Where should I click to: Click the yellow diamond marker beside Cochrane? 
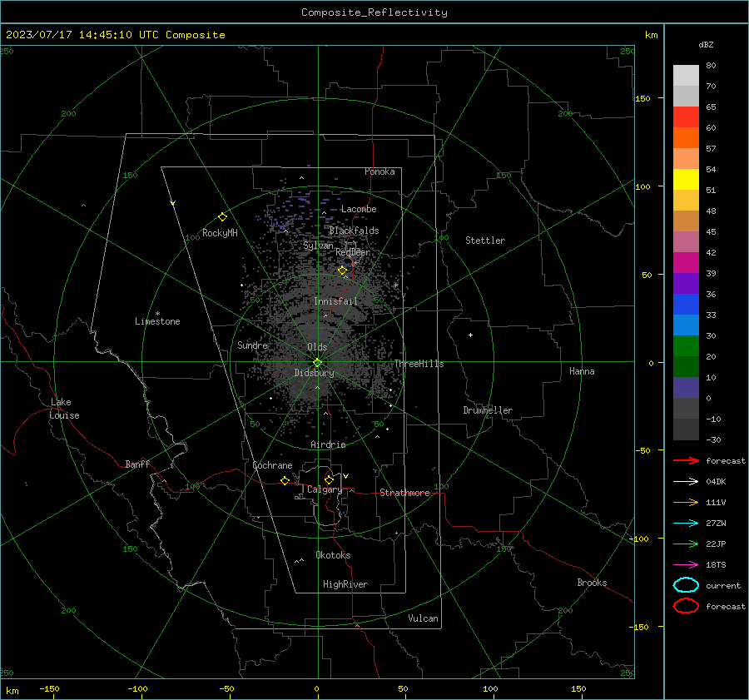click(285, 480)
